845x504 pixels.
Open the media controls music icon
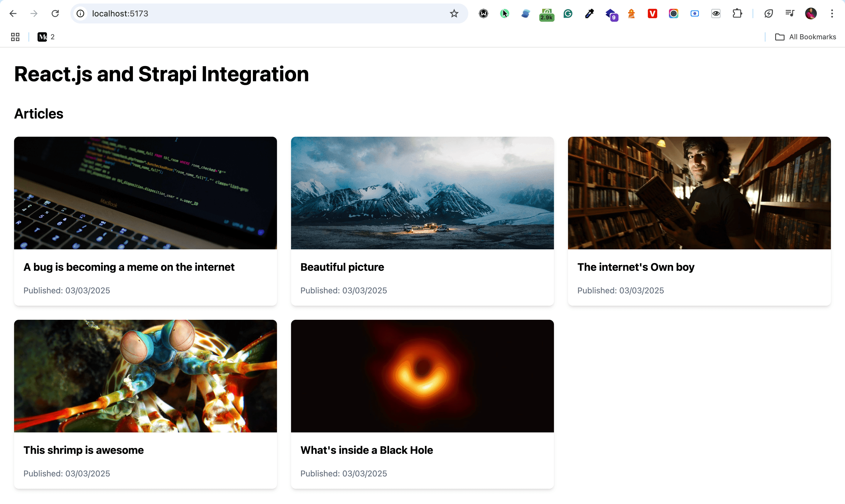[790, 13]
